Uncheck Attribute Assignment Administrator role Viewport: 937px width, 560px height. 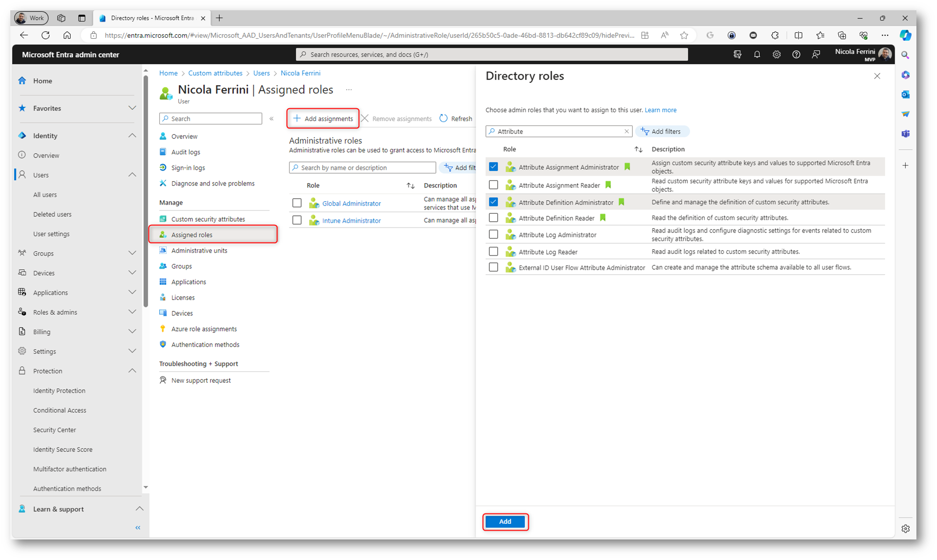493,167
